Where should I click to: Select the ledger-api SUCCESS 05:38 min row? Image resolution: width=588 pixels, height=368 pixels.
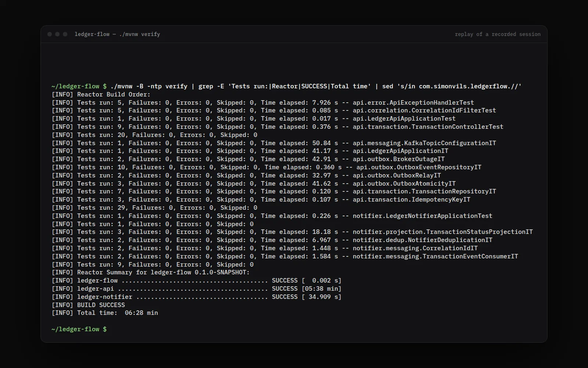coord(197,289)
